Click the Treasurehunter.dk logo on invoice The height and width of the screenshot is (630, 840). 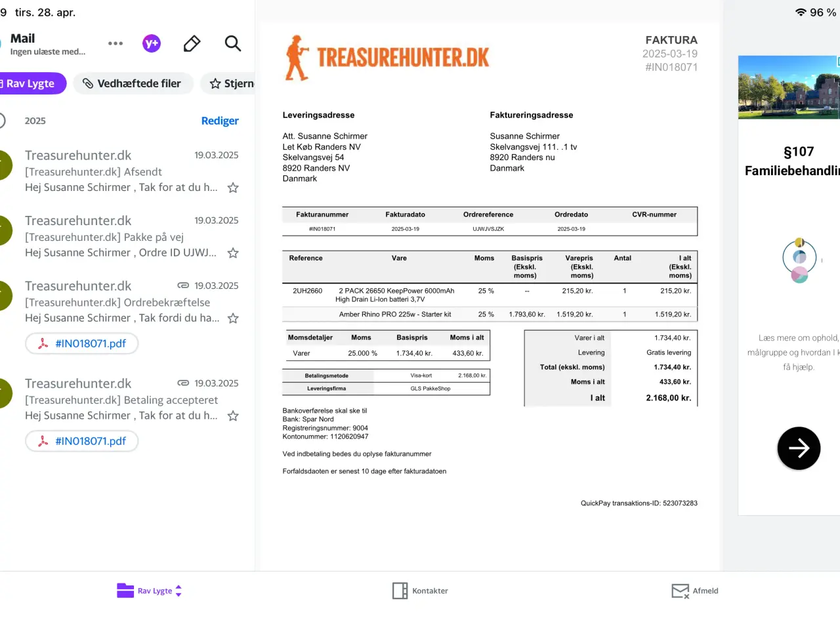coord(387,58)
